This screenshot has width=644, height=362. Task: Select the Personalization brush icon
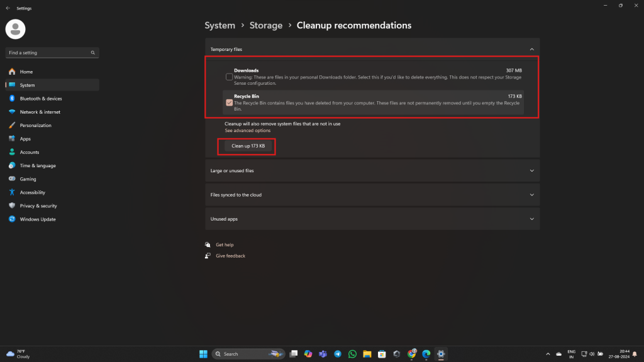click(12, 126)
